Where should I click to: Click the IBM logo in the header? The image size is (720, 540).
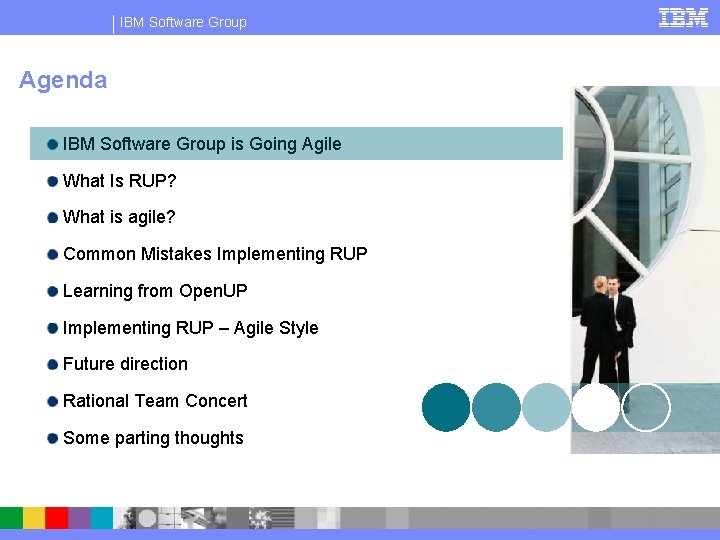point(683,18)
